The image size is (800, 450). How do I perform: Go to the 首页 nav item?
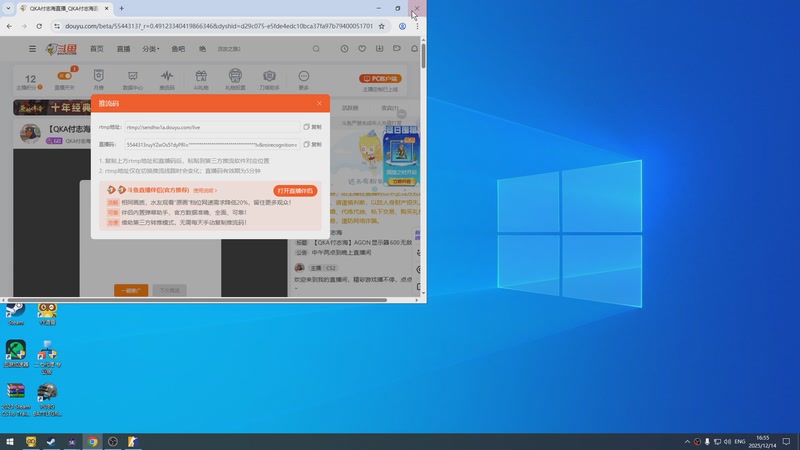[96, 49]
